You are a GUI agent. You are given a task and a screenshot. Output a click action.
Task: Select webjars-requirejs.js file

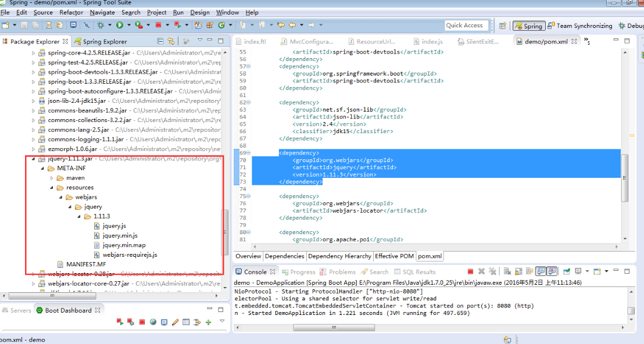point(130,255)
